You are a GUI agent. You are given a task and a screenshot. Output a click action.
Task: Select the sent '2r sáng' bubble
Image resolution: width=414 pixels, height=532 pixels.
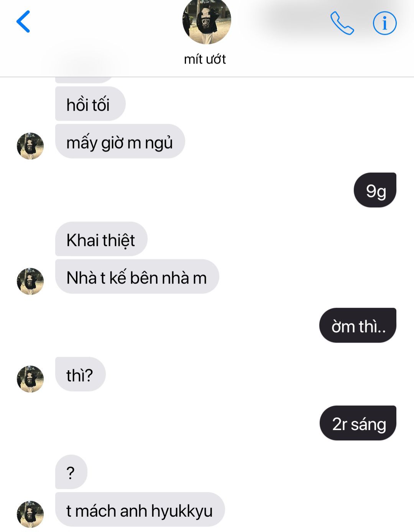pos(358,423)
